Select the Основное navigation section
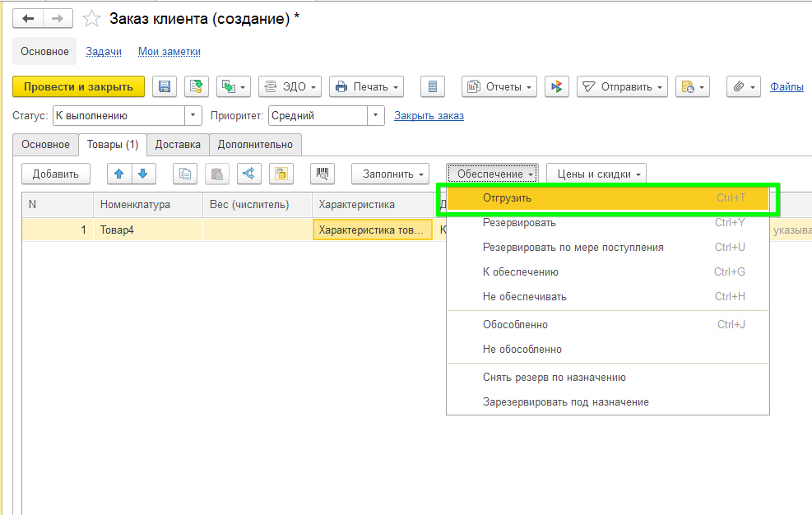812x515 pixels. [x=44, y=51]
